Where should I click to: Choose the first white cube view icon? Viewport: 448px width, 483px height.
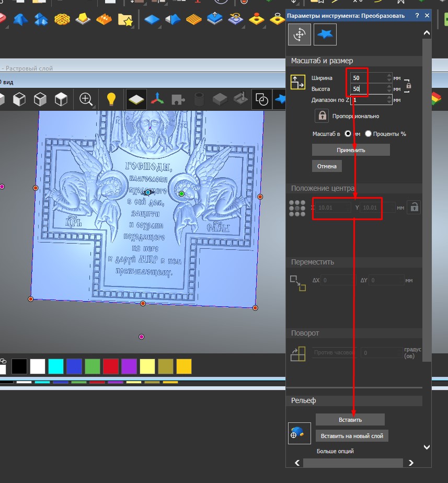click(19, 99)
